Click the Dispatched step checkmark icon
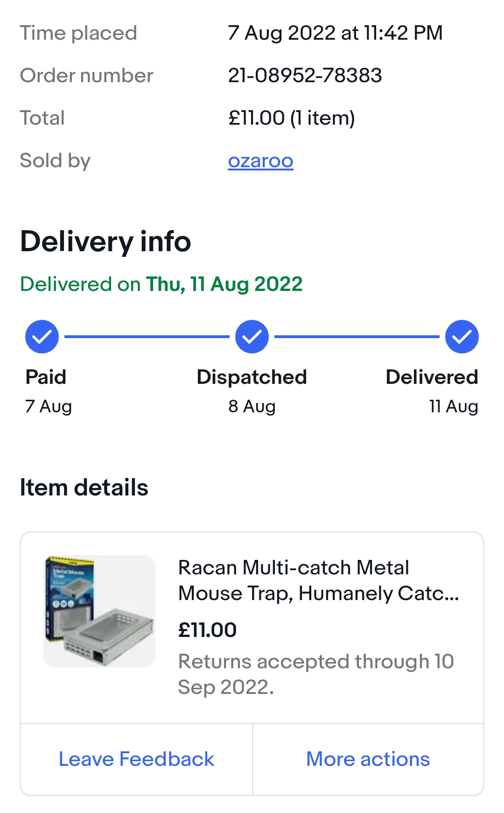The image size is (504, 813). [x=252, y=337]
